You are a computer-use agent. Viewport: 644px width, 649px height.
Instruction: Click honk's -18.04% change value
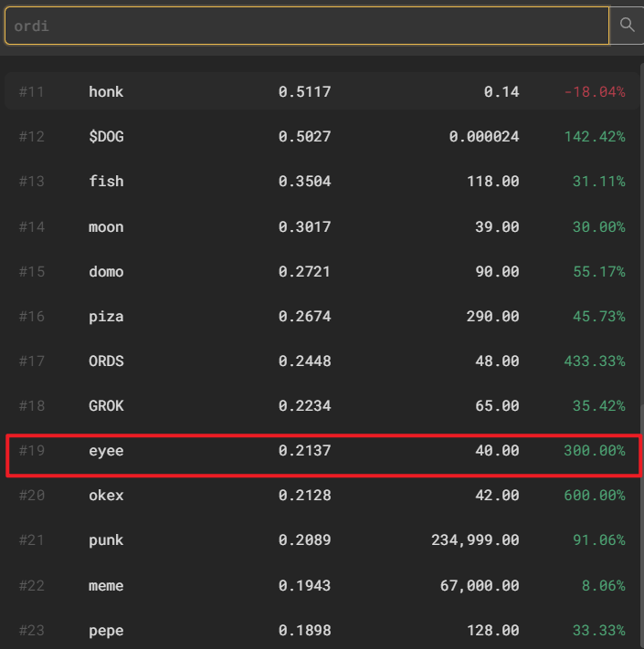[x=595, y=91]
